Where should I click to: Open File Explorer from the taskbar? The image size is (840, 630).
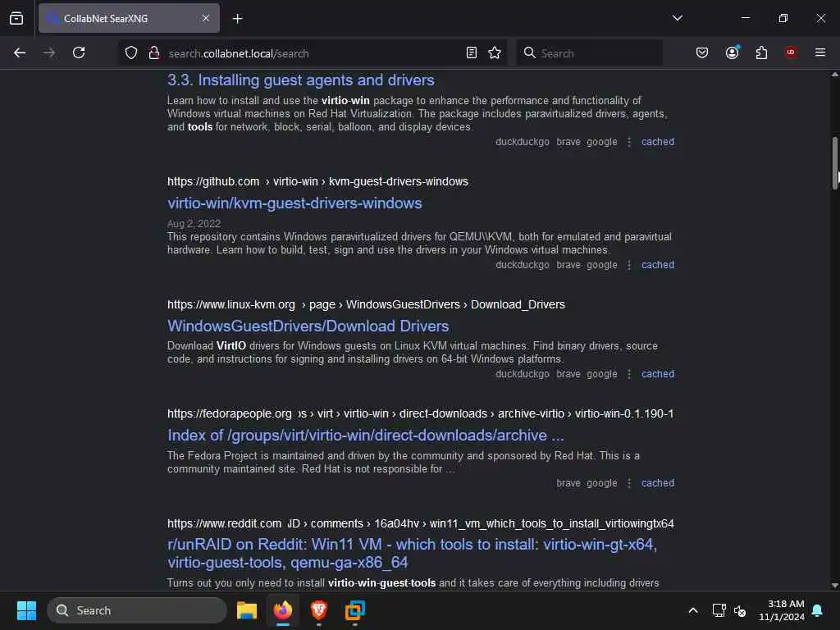tap(247, 610)
